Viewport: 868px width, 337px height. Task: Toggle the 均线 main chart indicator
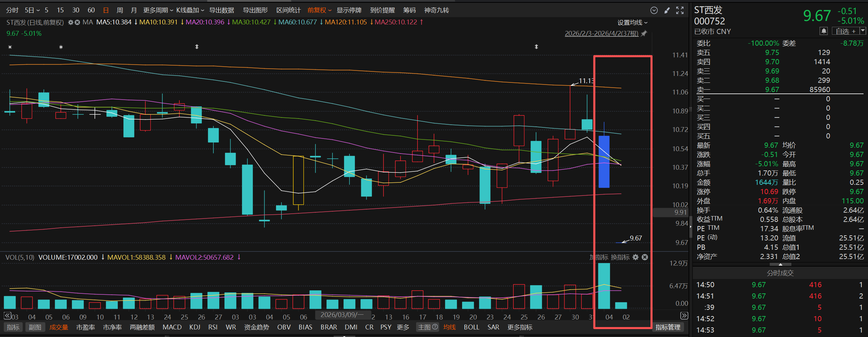pyautogui.click(x=449, y=327)
